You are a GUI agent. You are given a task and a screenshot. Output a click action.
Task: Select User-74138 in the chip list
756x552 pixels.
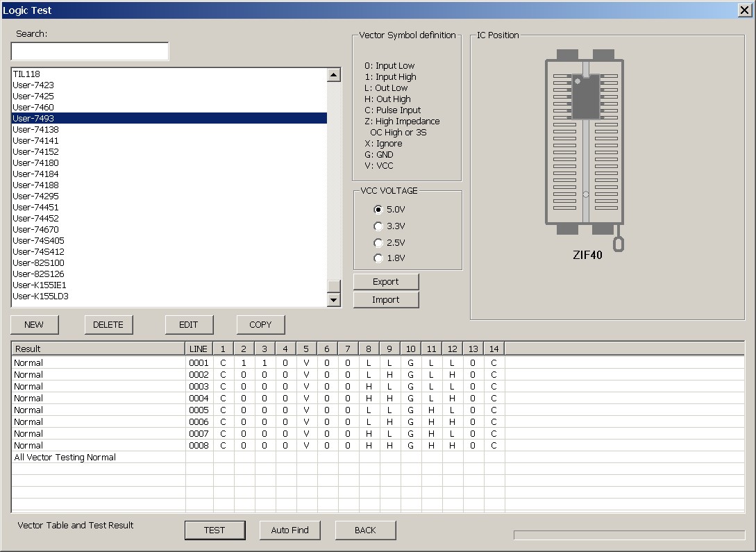[x=35, y=129]
